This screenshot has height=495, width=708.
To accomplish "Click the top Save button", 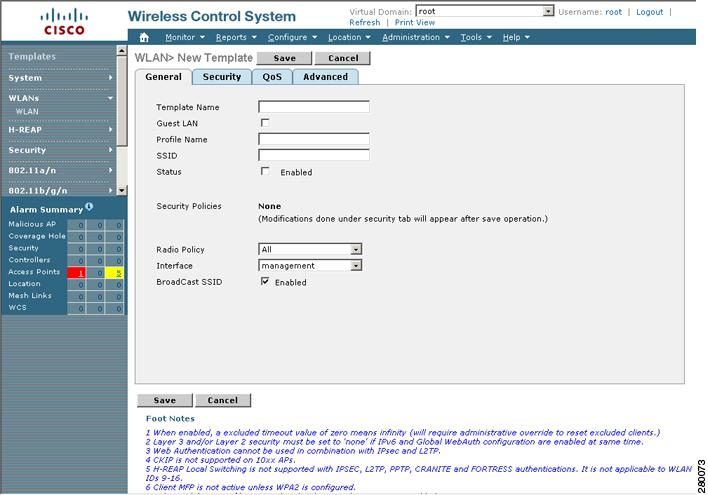I will tap(284, 58).
